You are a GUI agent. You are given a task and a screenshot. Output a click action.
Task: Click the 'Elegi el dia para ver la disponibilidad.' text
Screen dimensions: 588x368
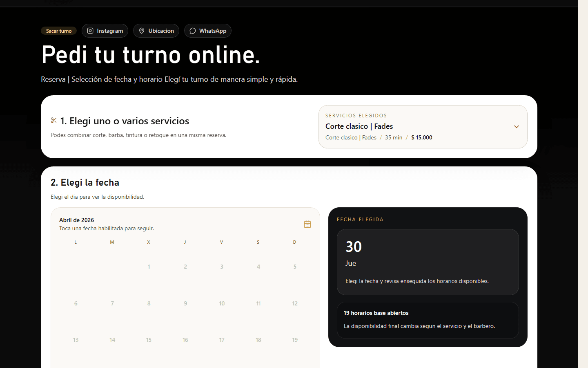(x=98, y=197)
